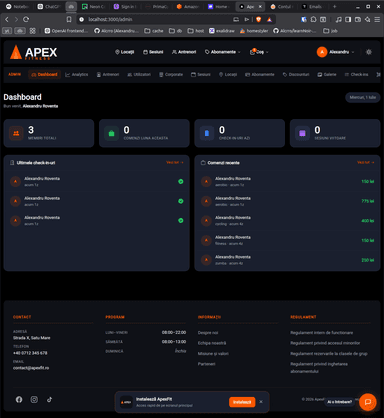This screenshot has width=384, height=418.
Task: Open the Abonamente admin tab
Action: (260, 74)
